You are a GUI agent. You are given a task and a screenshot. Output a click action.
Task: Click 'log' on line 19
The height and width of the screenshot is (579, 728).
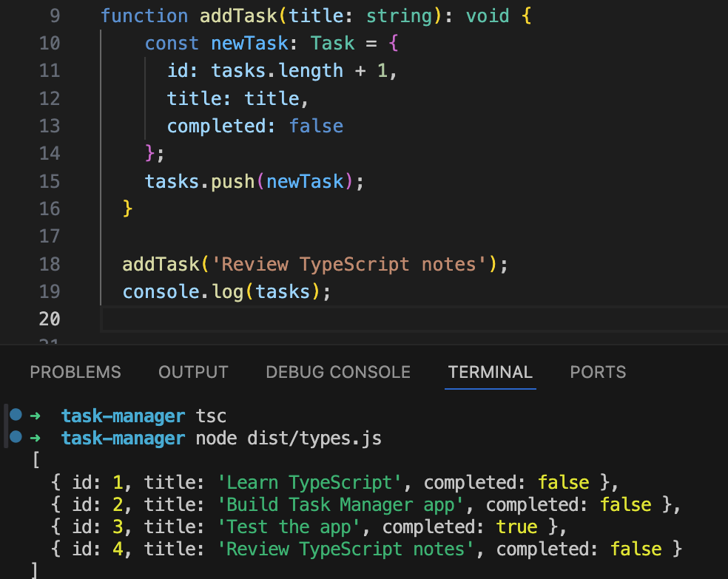[x=228, y=292]
